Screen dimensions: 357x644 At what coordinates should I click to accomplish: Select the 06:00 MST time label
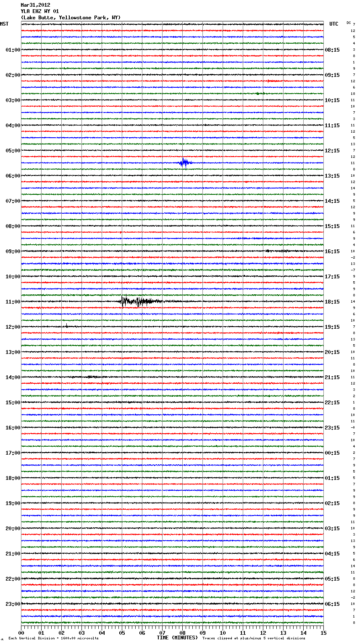pyautogui.click(x=13, y=176)
